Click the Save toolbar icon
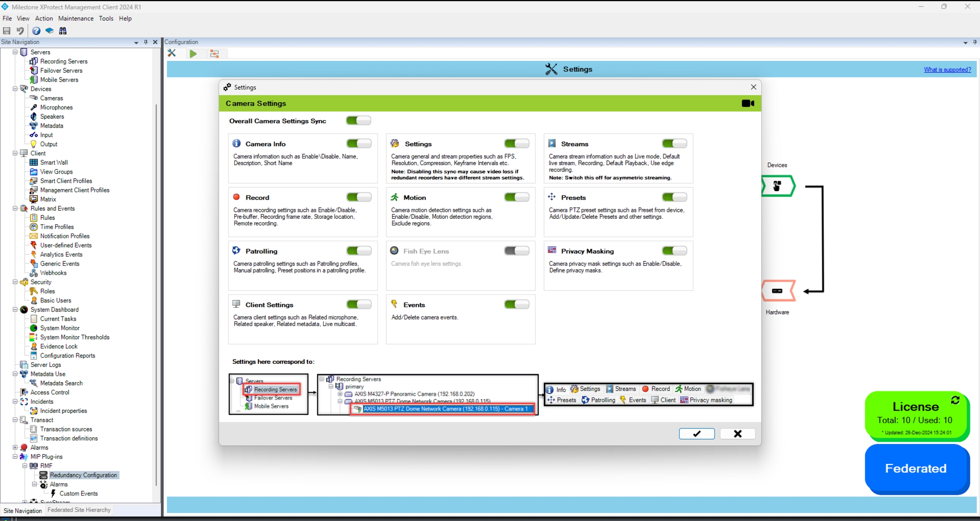Viewport: 980px width, 521px height. pos(7,31)
